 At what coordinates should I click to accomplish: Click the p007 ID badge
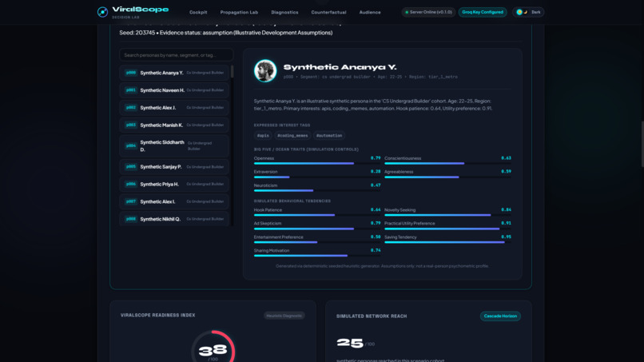130,201
